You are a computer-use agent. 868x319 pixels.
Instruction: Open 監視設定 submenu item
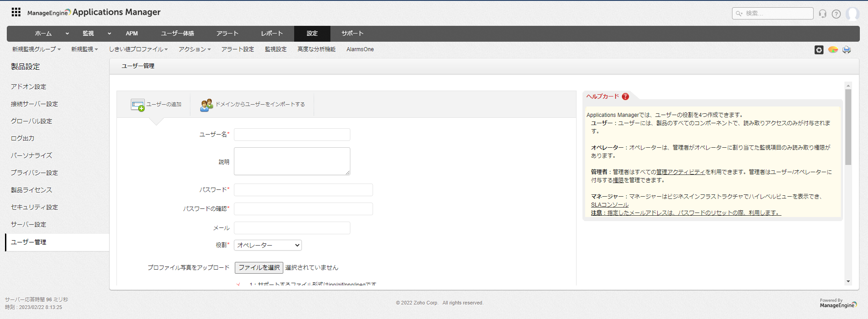click(x=276, y=49)
